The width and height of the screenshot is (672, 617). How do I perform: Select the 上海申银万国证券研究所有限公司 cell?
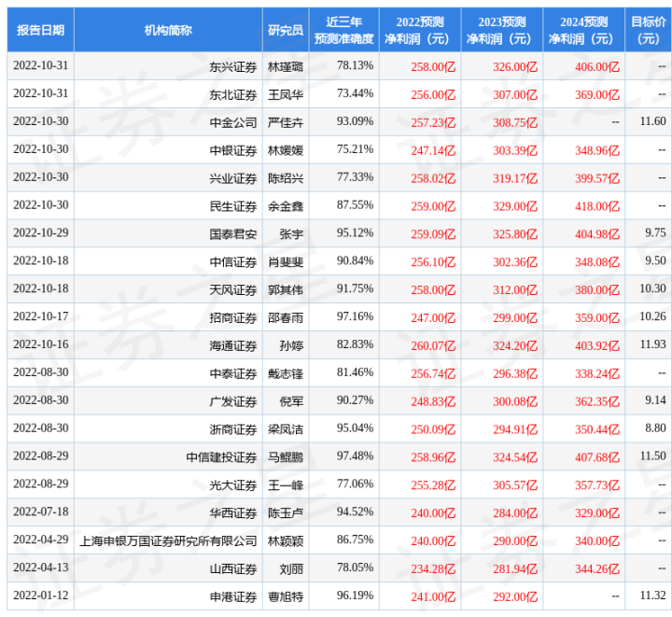[168, 540]
